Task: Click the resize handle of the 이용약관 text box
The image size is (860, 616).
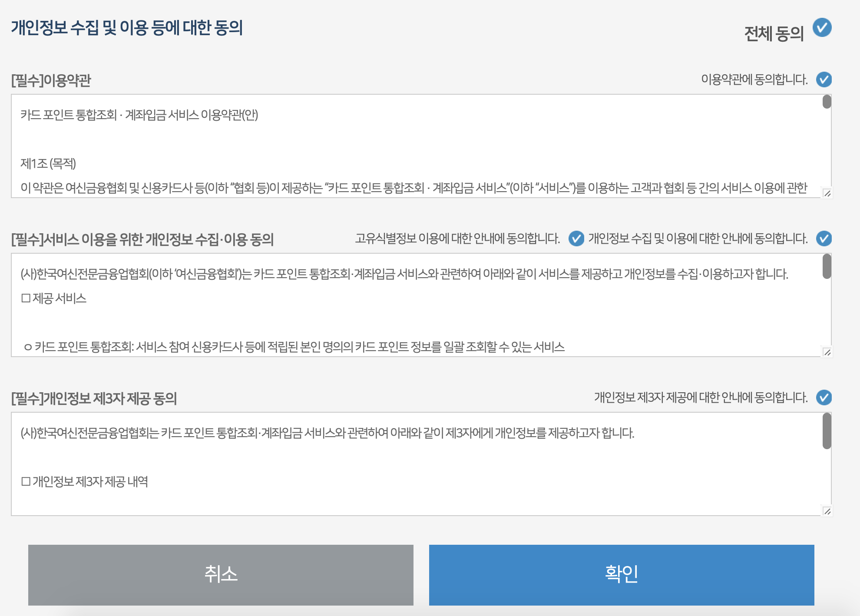Action: 827,193
